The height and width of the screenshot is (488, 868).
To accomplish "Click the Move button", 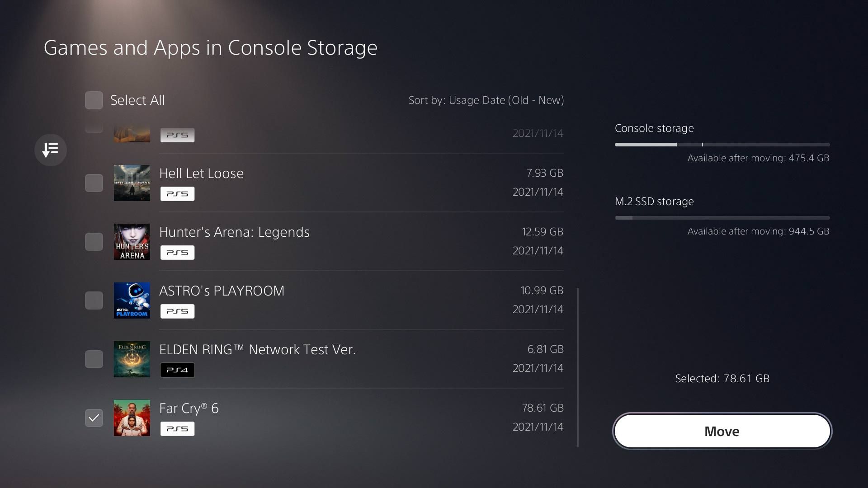I will [722, 431].
